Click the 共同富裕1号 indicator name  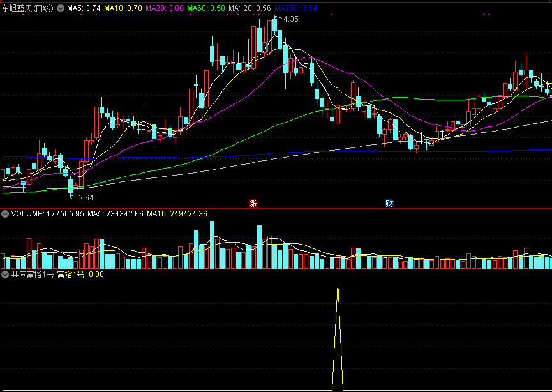point(33,275)
